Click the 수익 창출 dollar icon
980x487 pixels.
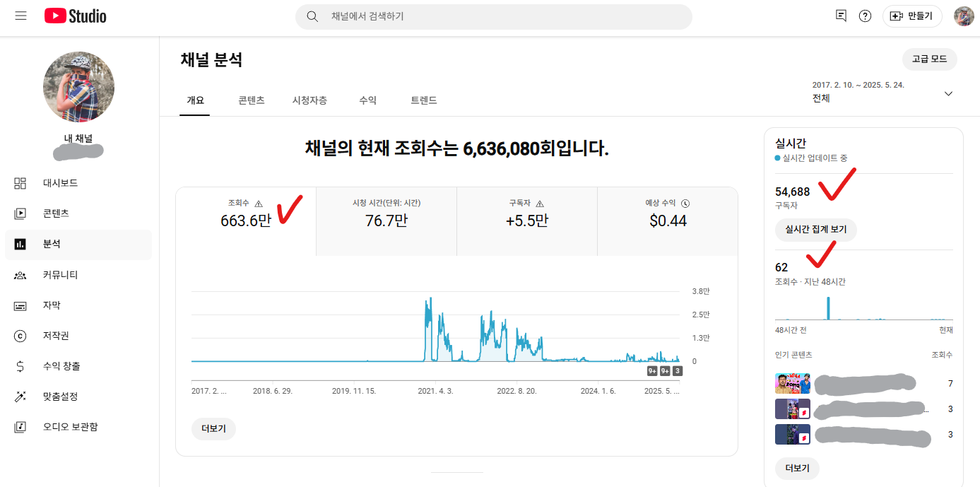coord(20,366)
